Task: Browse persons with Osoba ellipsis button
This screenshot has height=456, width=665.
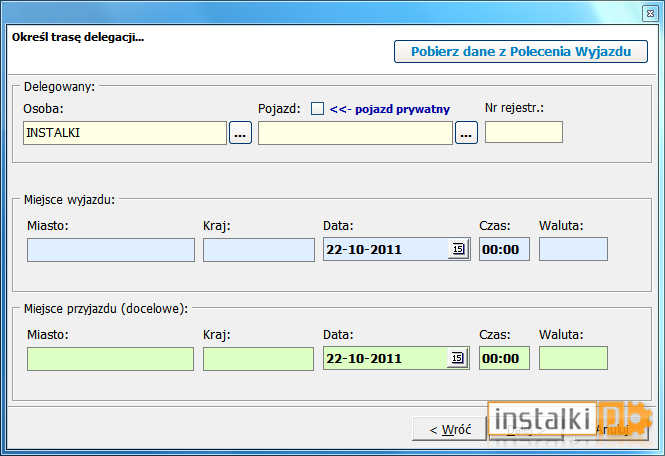Action: 240,133
